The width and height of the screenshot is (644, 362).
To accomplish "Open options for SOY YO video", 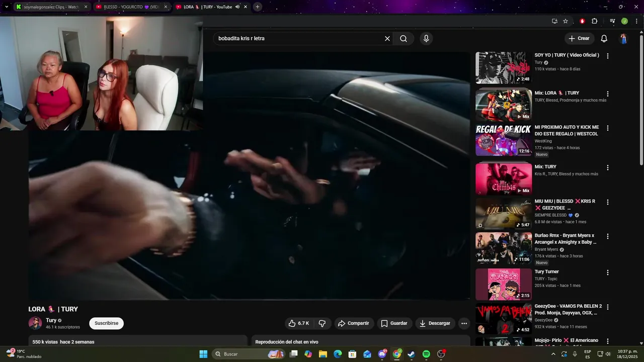I will click(x=608, y=56).
